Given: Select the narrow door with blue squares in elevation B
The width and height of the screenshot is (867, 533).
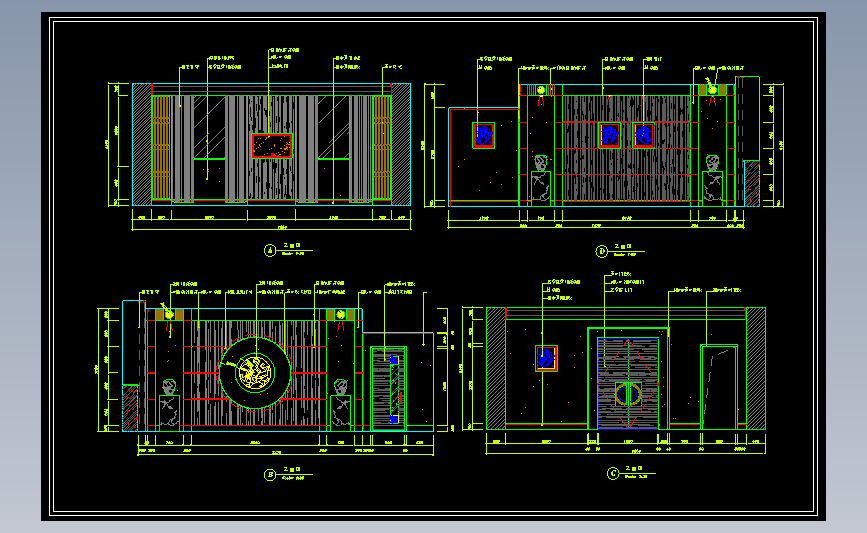Looking at the screenshot, I should click(388, 389).
